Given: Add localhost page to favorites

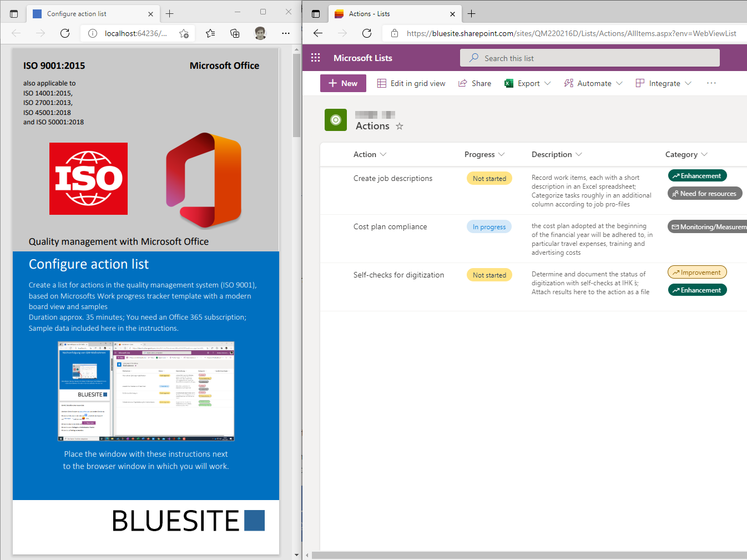Looking at the screenshot, I should coord(184,33).
